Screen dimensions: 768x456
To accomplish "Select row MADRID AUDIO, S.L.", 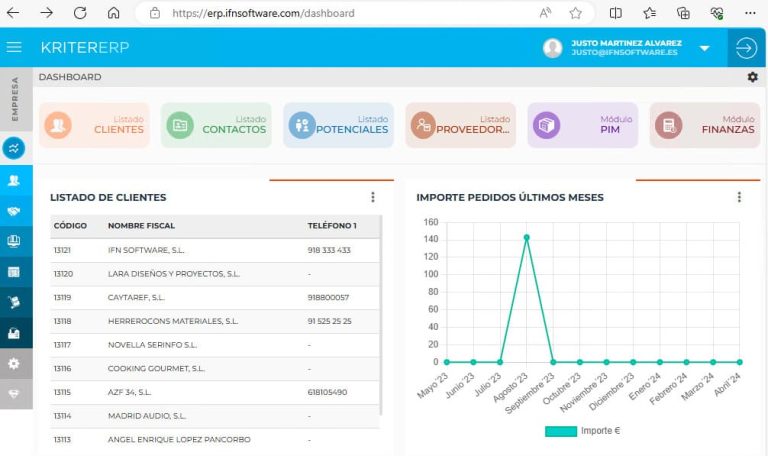I will [x=215, y=416].
